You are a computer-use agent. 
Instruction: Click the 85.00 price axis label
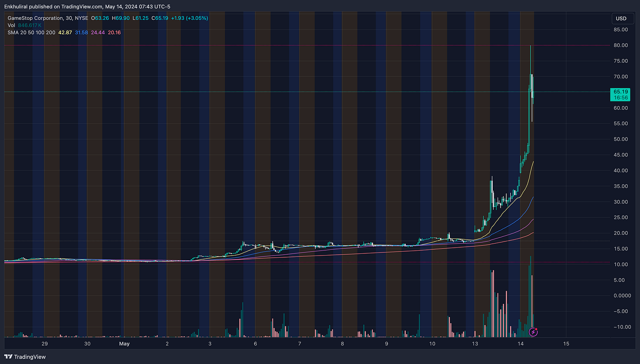click(621, 29)
